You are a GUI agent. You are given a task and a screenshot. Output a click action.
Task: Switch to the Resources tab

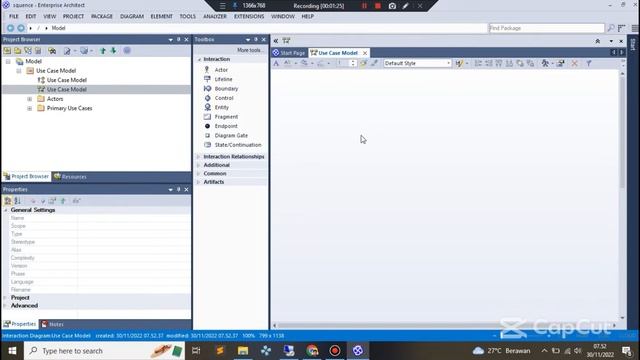[70, 177]
